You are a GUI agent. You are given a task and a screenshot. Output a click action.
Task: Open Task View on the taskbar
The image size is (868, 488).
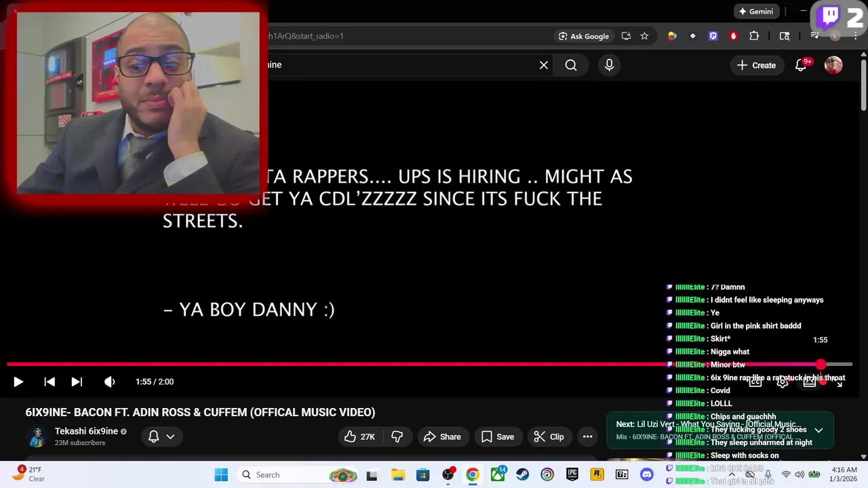pyautogui.click(x=372, y=475)
